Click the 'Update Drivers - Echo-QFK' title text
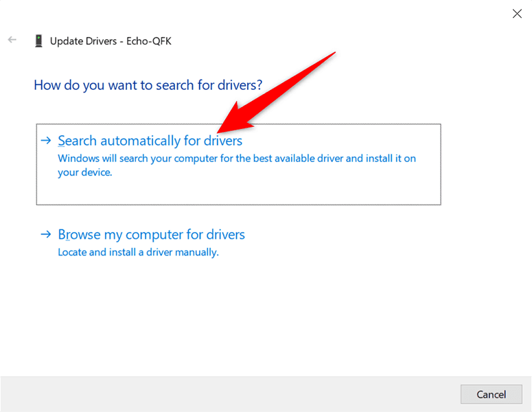 pos(111,41)
